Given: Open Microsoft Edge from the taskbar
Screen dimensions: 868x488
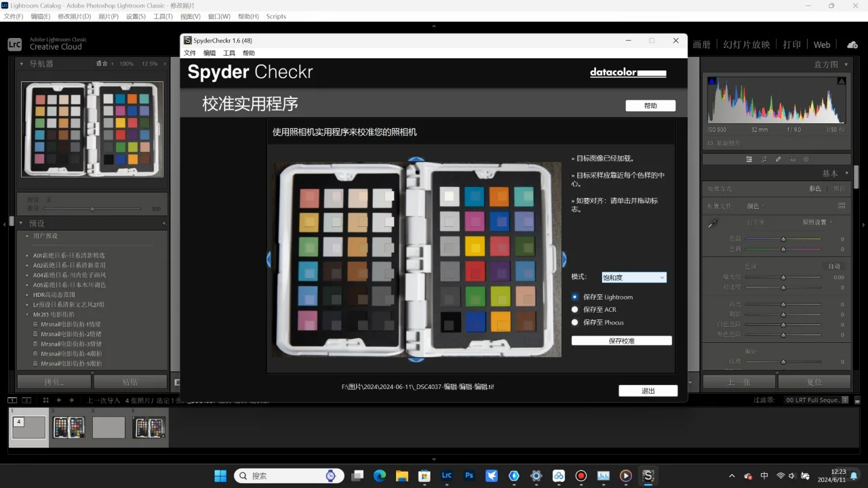Looking at the screenshot, I should (379, 476).
